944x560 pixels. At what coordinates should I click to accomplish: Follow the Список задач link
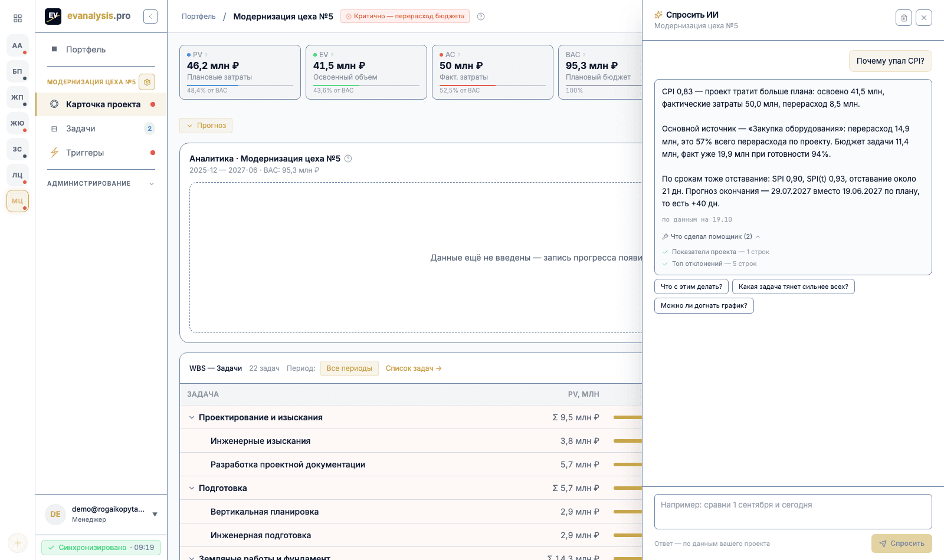414,368
